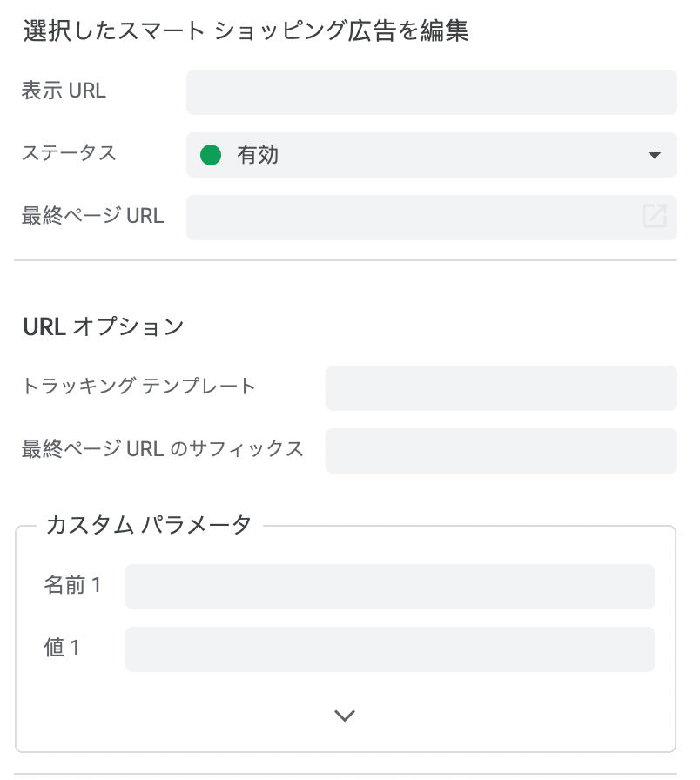The image size is (700, 780).
Task: Expand more カスタム パラメータ rows with chevron
Action: tap(345, 716)
